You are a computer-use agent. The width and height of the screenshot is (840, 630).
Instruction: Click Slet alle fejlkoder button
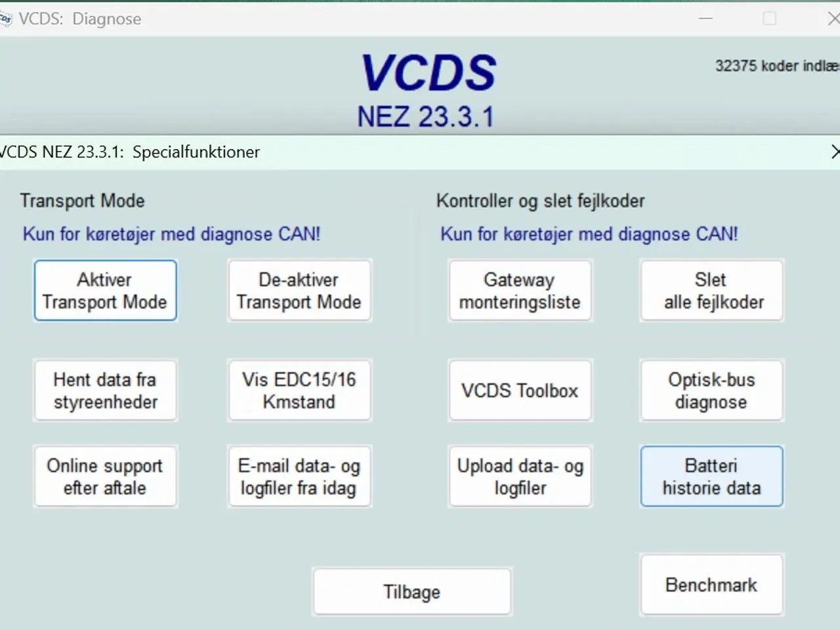[x=712, y=290]
